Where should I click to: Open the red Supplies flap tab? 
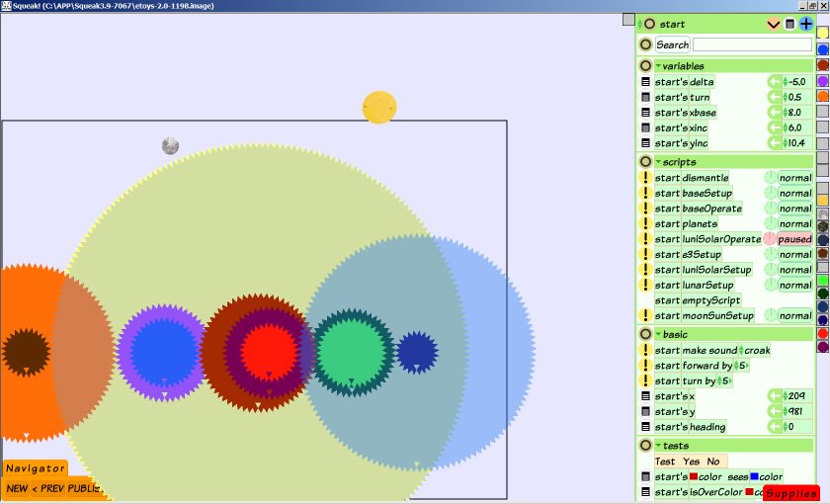(790, 493)
